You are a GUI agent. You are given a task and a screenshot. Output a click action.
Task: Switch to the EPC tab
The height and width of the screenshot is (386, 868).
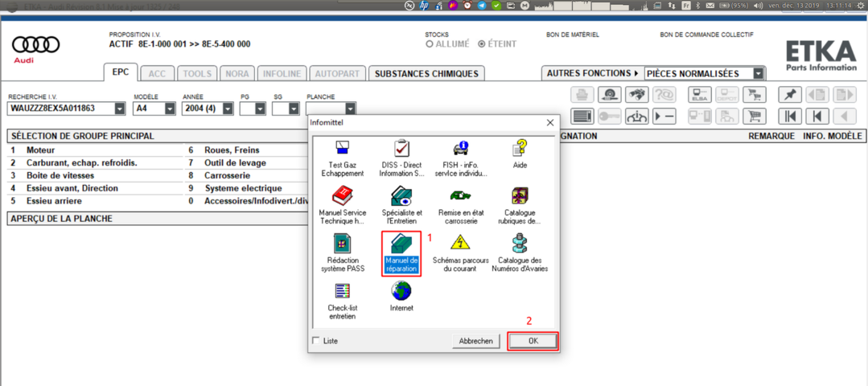tap(120, 72)
